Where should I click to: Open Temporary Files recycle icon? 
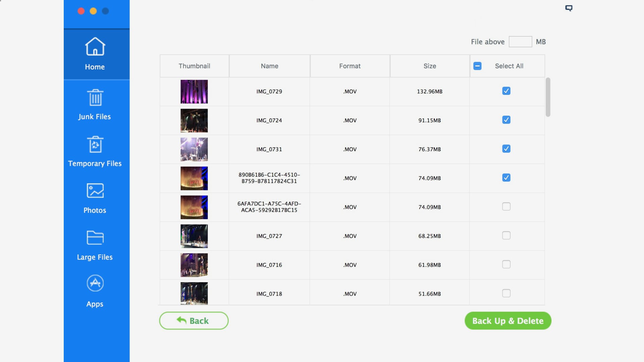(x=95, y=144)
